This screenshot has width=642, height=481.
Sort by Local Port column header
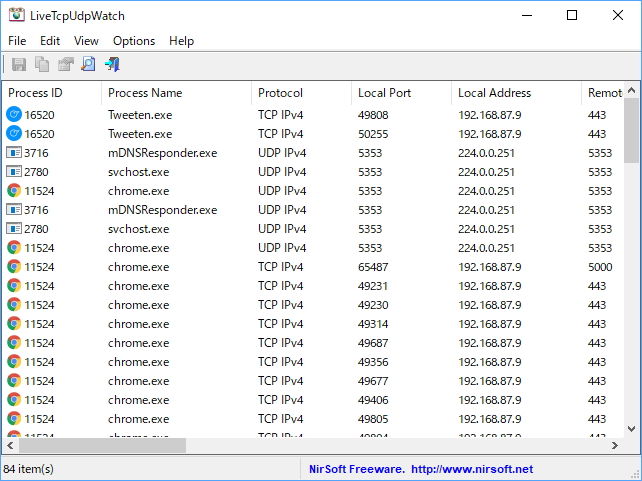(x=401, y=93)
